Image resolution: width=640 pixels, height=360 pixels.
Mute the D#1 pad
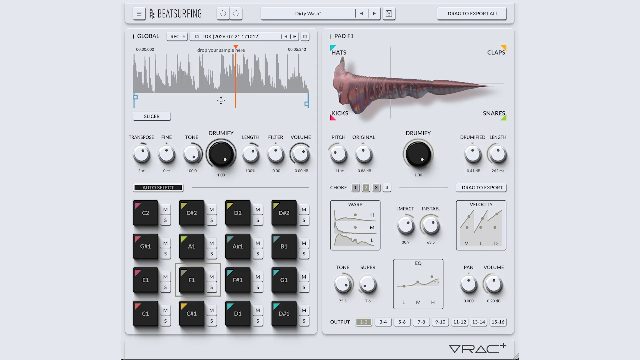(304, 310)
